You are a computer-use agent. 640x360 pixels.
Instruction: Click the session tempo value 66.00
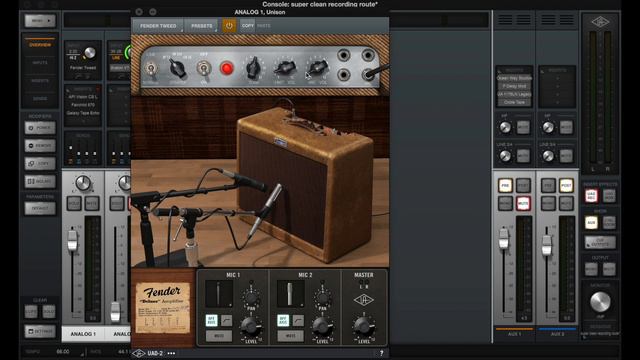coord(63,351)
